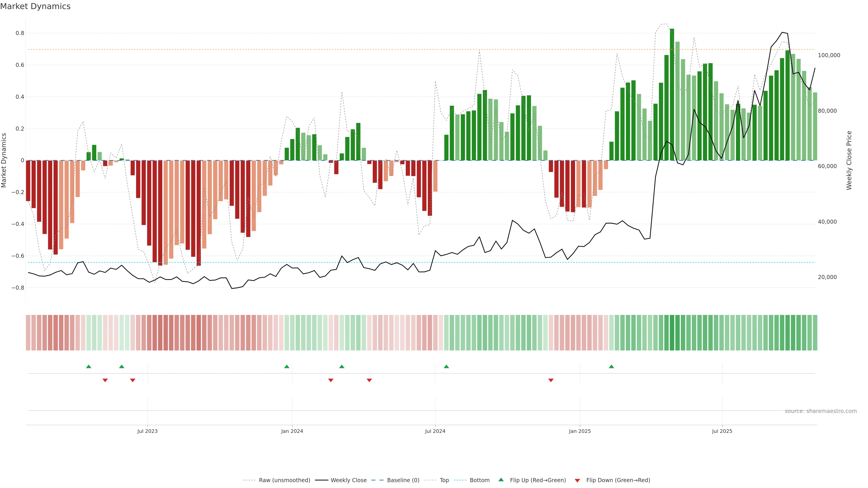Click the Flip Up marker just before Jan 2024
Image resolution: width=868 pixels, height=488 pixels.
click(x=287, y=366)
